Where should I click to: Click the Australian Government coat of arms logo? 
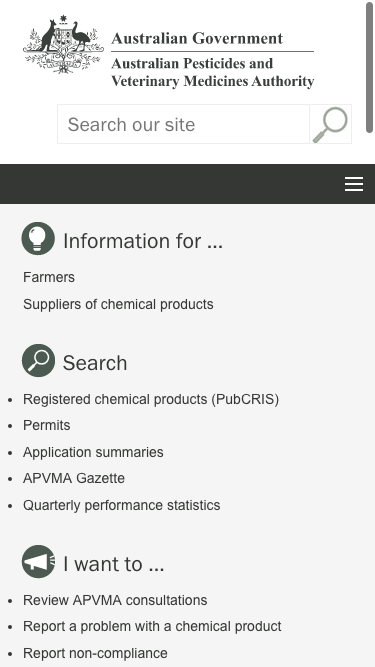pyautogui.click(x=63, y=44)
